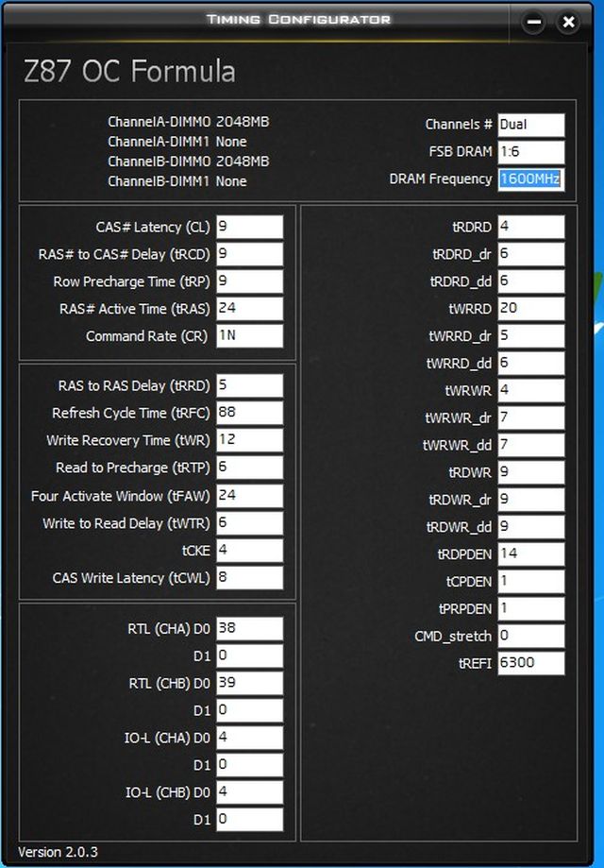Viewport: 604px width, 868px height.
Task: Click the Four Activate Window (tFAW) field
Action: (249, 495)
